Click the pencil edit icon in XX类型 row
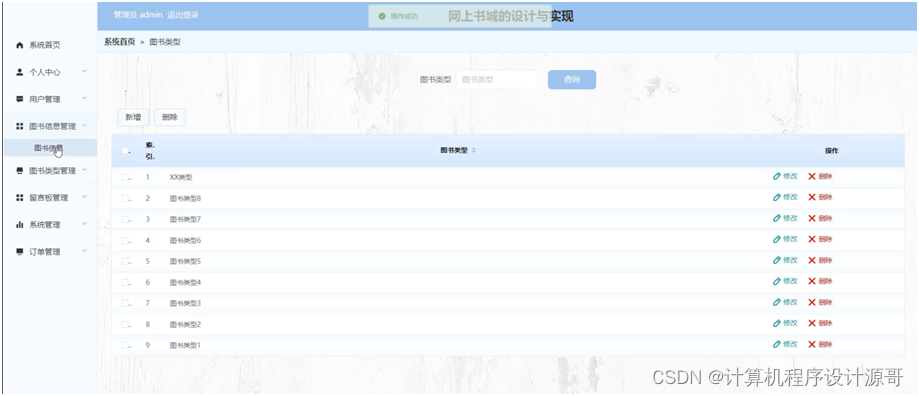 coord(777,176)
